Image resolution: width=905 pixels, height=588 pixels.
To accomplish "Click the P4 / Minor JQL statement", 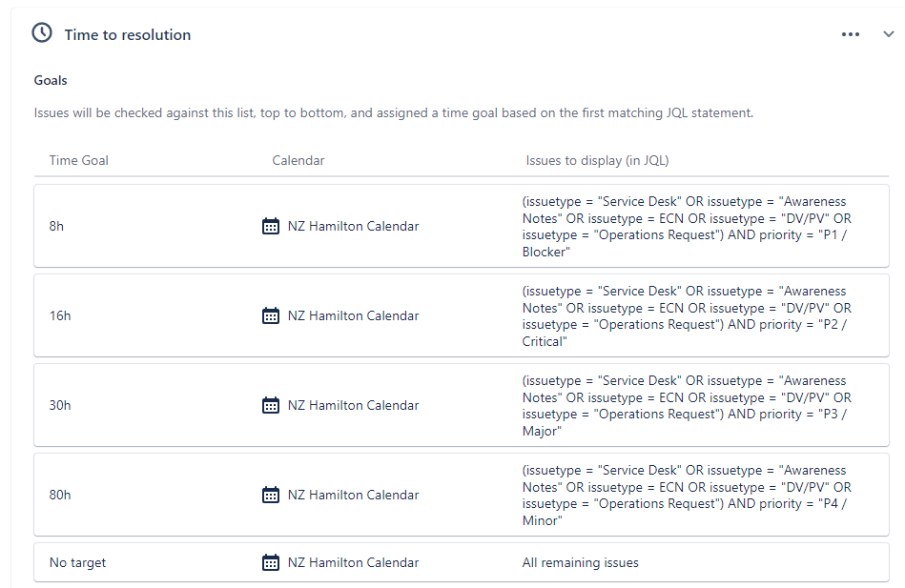I will click(x=687, y=496).
